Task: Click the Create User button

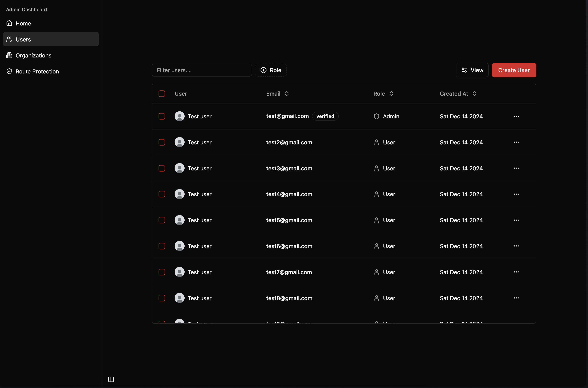Action: click(x=514, y=70)
